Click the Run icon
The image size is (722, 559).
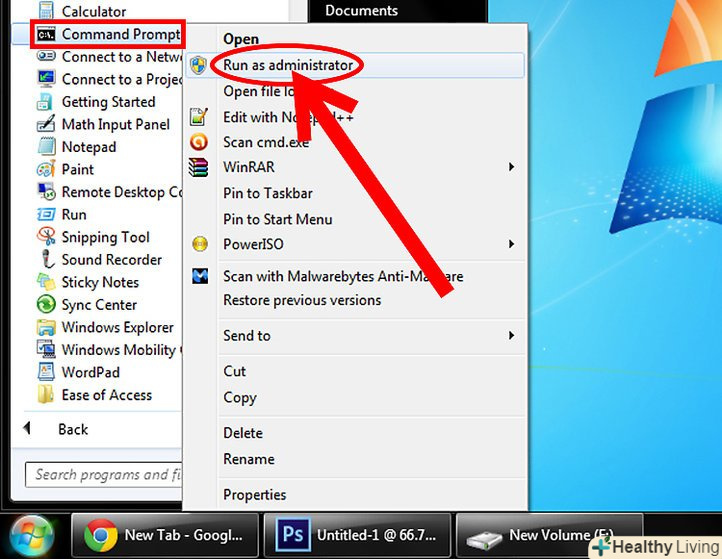pos(46,214)
